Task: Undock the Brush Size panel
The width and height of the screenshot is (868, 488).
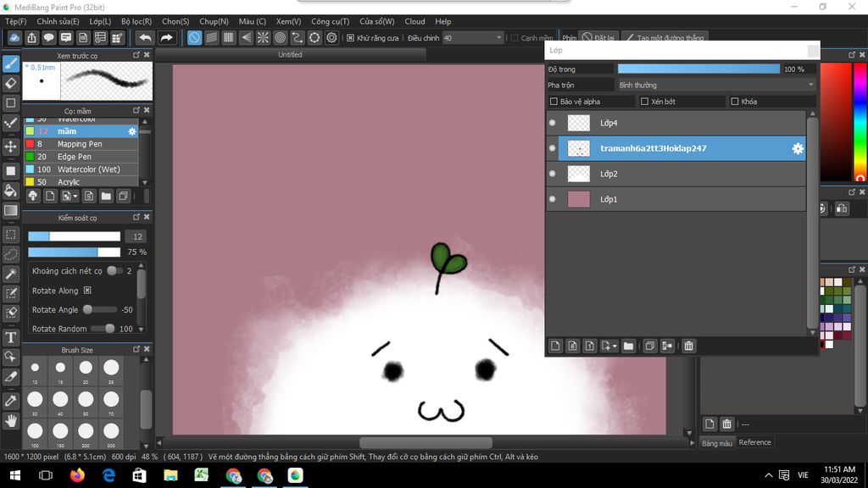Action: point(136,349)
